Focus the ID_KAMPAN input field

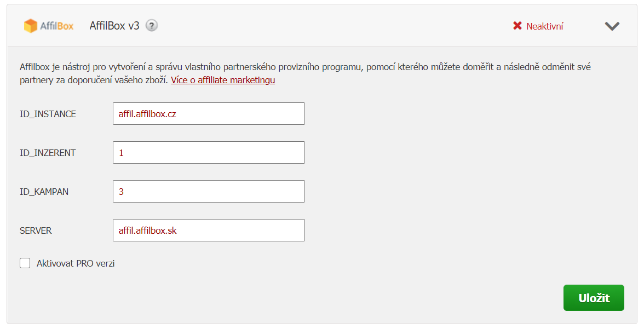[209, 192]
